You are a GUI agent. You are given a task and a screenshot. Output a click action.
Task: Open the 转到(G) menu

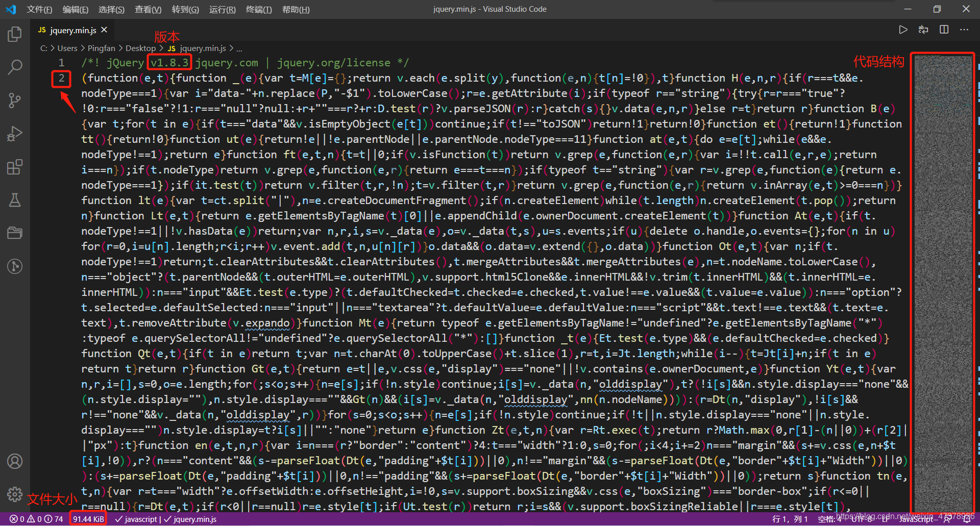(185, 9)
